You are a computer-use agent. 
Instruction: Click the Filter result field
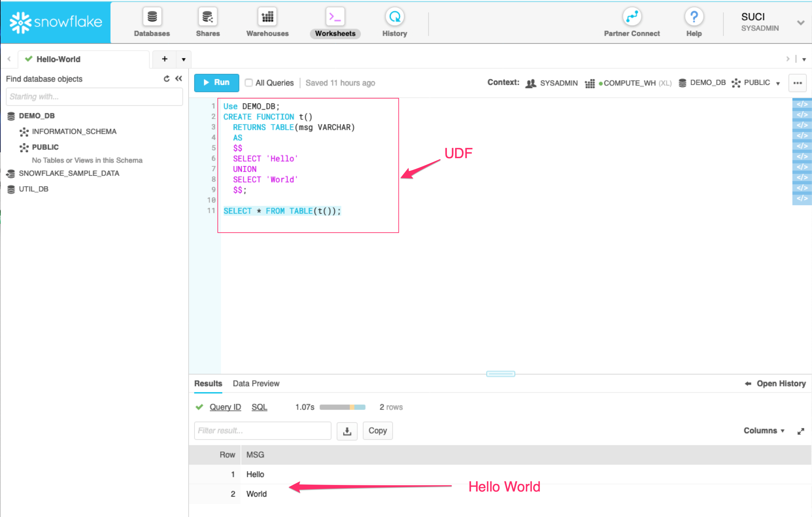coord(262,431)
